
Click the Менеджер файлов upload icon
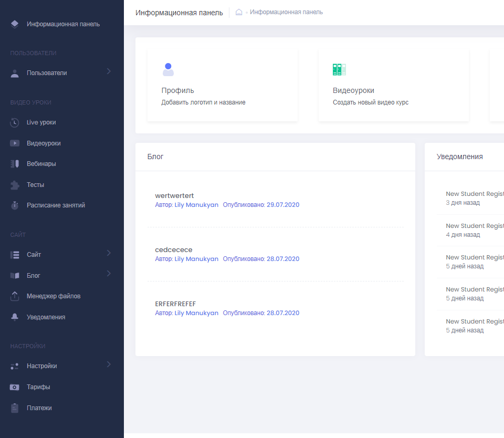tap(15, 296)
